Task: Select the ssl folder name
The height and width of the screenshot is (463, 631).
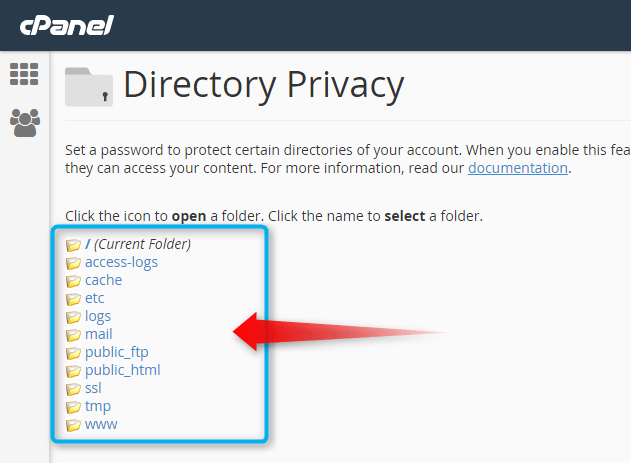Action: [93, 388]
